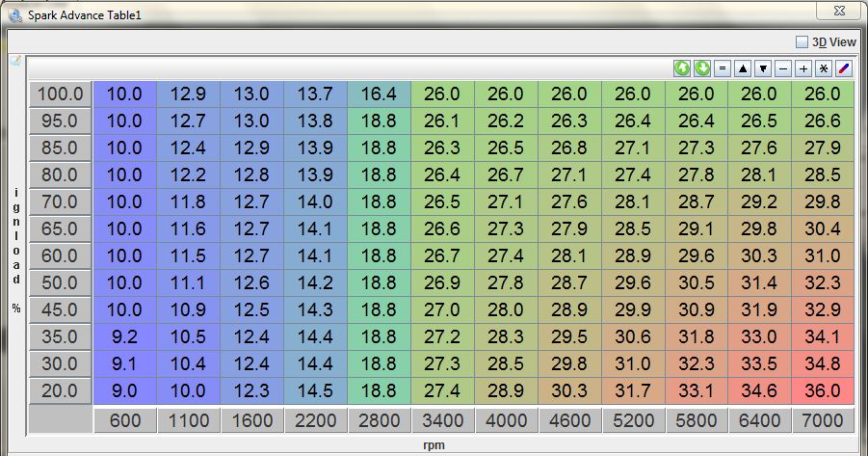This screenshot has width=868, height=456.
Task: Select the cell with value 34.1
Action: tap(823, 336)
